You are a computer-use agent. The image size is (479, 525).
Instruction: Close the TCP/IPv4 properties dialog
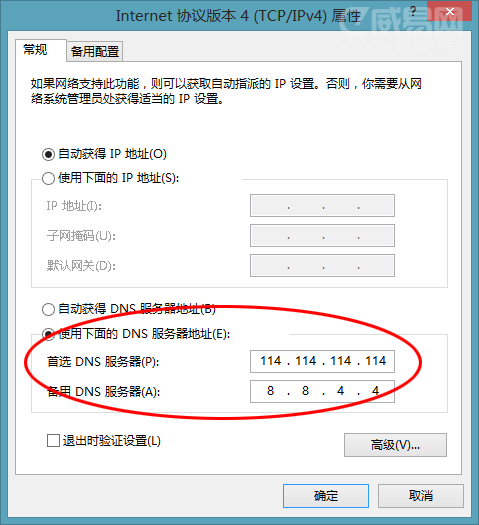pos(450,12)
